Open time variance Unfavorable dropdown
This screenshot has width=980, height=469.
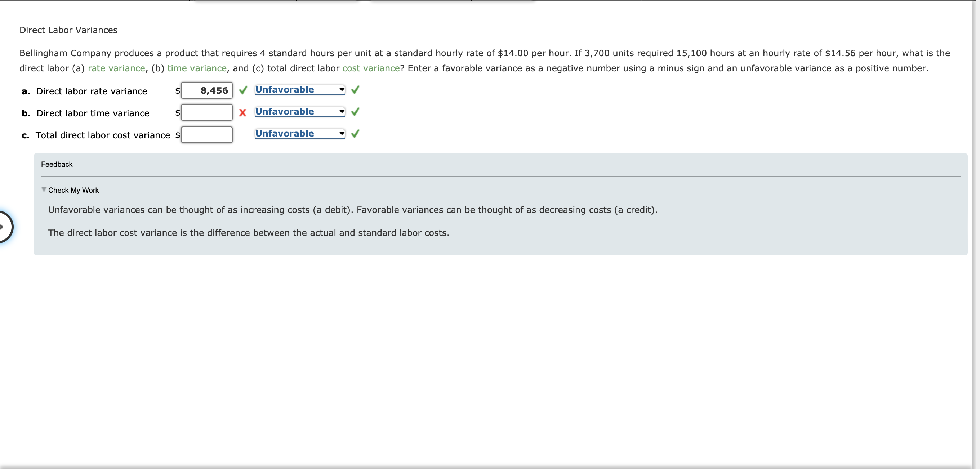pos(300,112)
